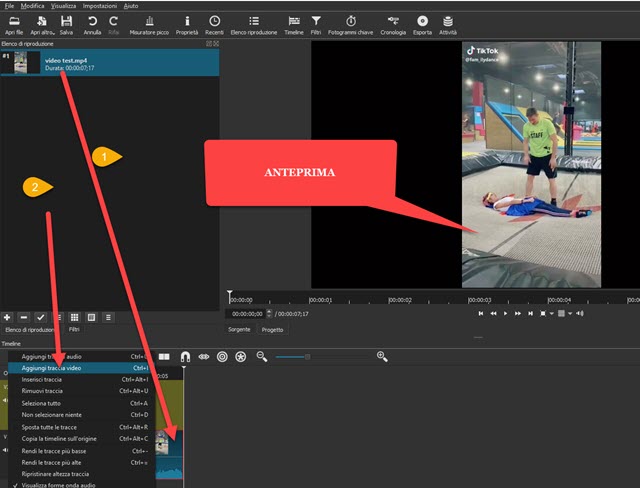Image resolution: width=640 pixels, height=488 pixels.
Task: Choose Rendi le tracce più basse
Action: click(x=82, y=451)
